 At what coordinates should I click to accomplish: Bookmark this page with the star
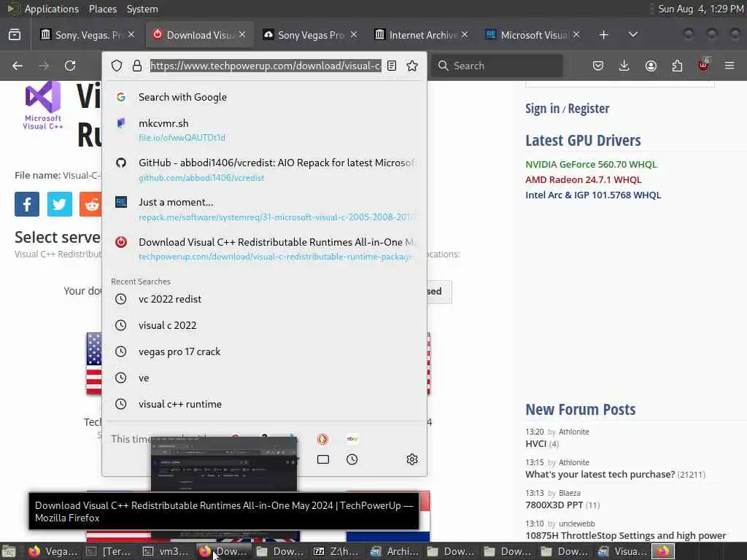pos(412,66)
